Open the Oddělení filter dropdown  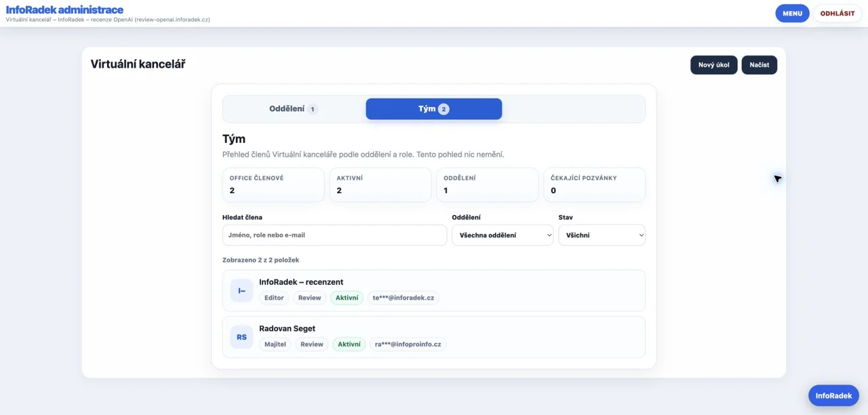point(502,235)
